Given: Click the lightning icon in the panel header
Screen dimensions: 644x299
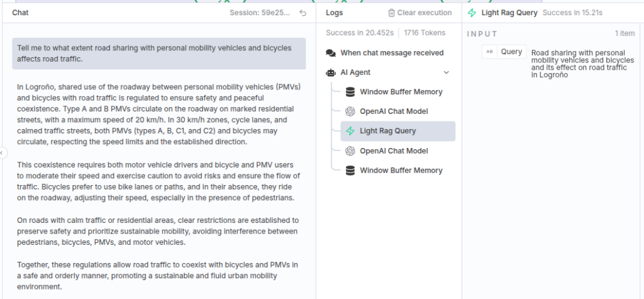Looking at the screenshot, I should (472, 13).
